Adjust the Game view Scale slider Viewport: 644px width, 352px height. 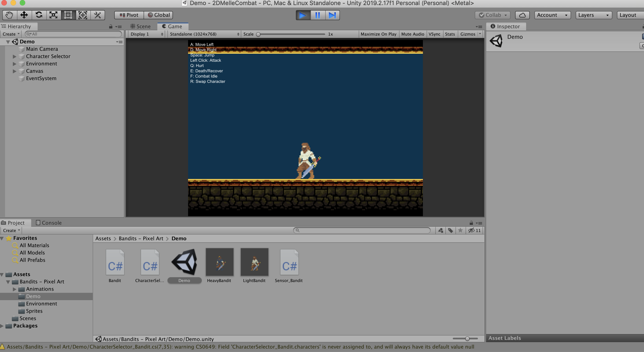pos(258,34)
